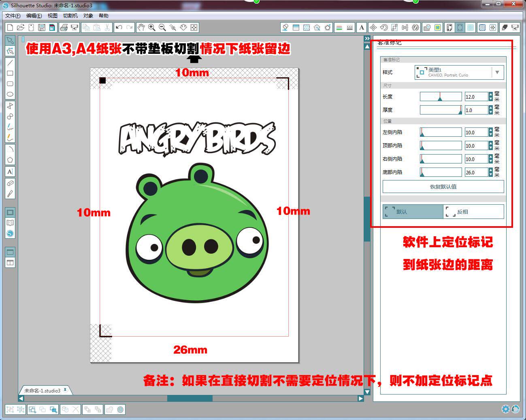
Task: Select the pan hand tool
Action: pos(141,28)
